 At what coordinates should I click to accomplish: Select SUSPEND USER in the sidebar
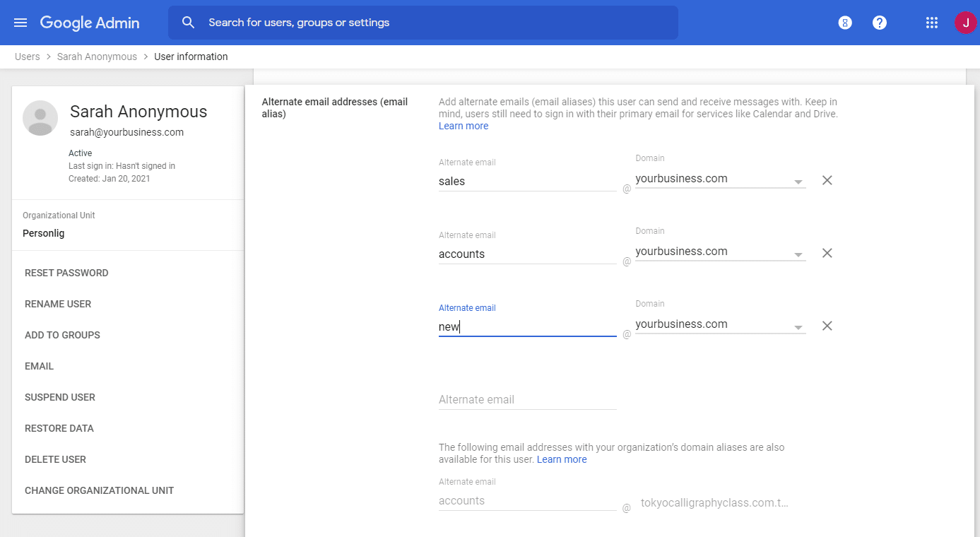click(x=59, y=397)
